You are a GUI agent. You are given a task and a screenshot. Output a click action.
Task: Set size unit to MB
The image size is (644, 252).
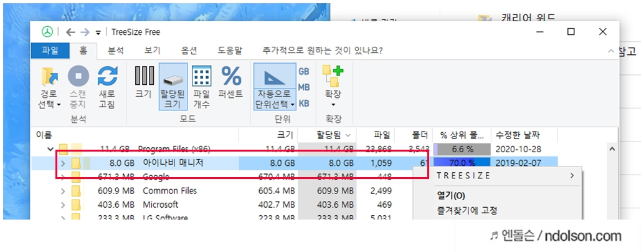[304, 87]
